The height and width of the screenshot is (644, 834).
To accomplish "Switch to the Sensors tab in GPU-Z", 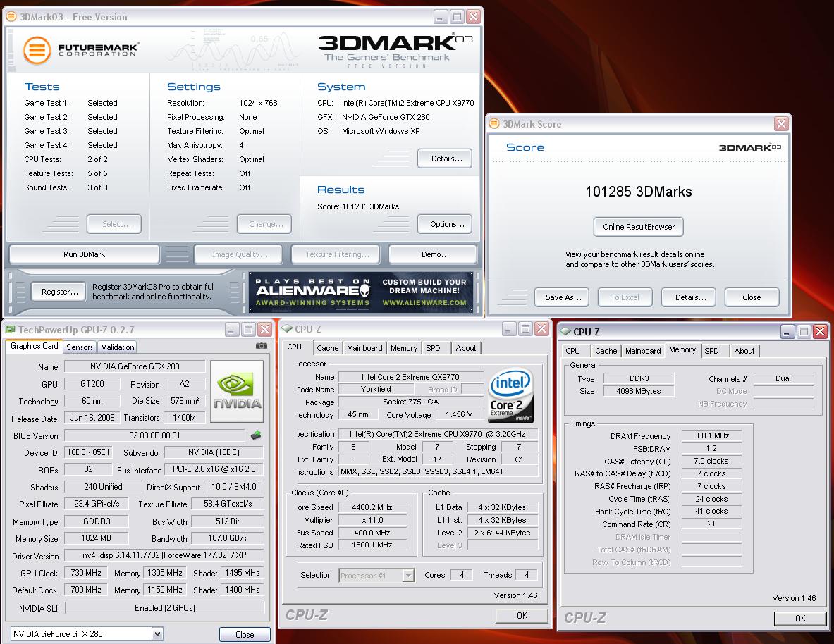I will pyautogui.click(x=80, y=347).
